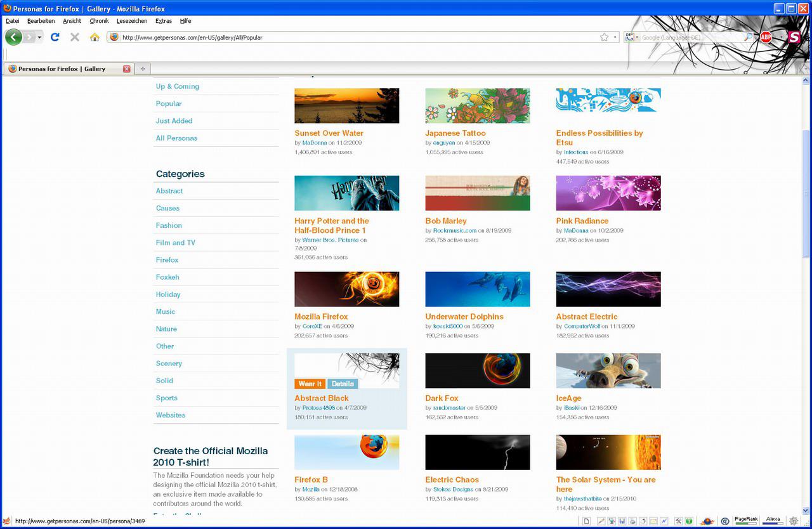The image size is (812, 529).
Task: Click the vertical page scrollbar thumb
Action: (806, 193)
